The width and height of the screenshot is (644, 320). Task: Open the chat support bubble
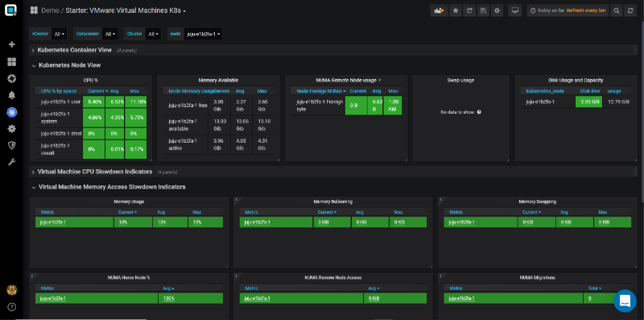pos(625,301)
